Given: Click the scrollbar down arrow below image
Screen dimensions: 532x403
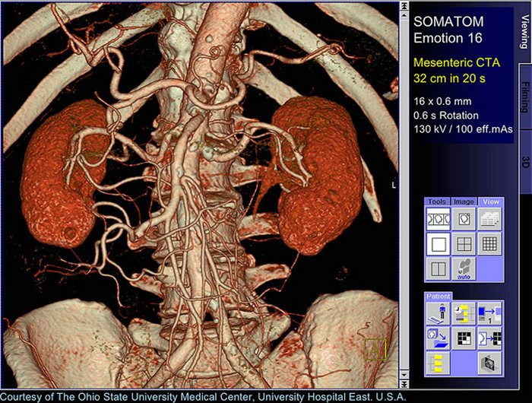Looking at the screenshot, I should tap(404, 375).
